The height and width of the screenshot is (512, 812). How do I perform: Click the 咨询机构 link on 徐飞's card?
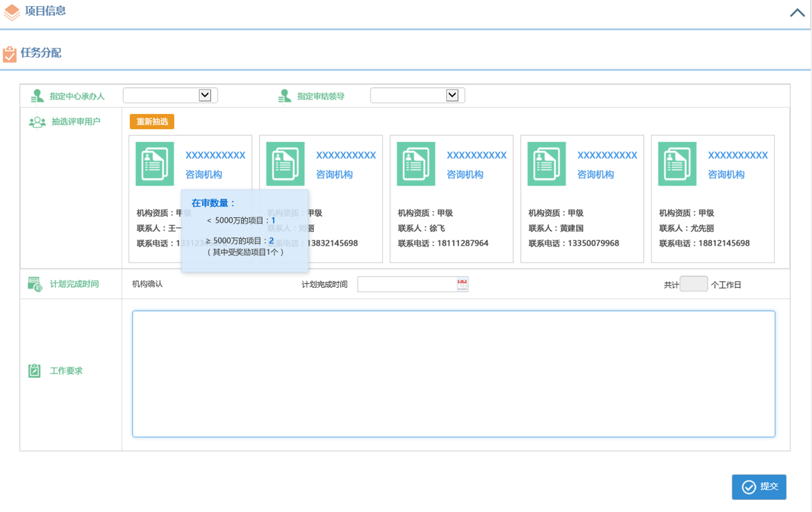[465, 174]
